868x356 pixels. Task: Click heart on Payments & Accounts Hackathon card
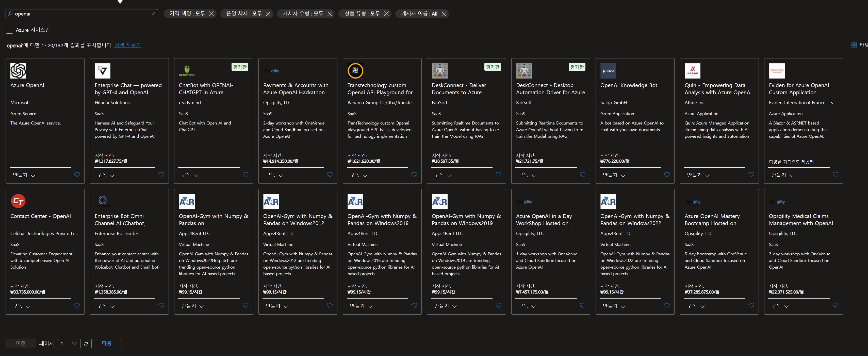pos(330,175)
